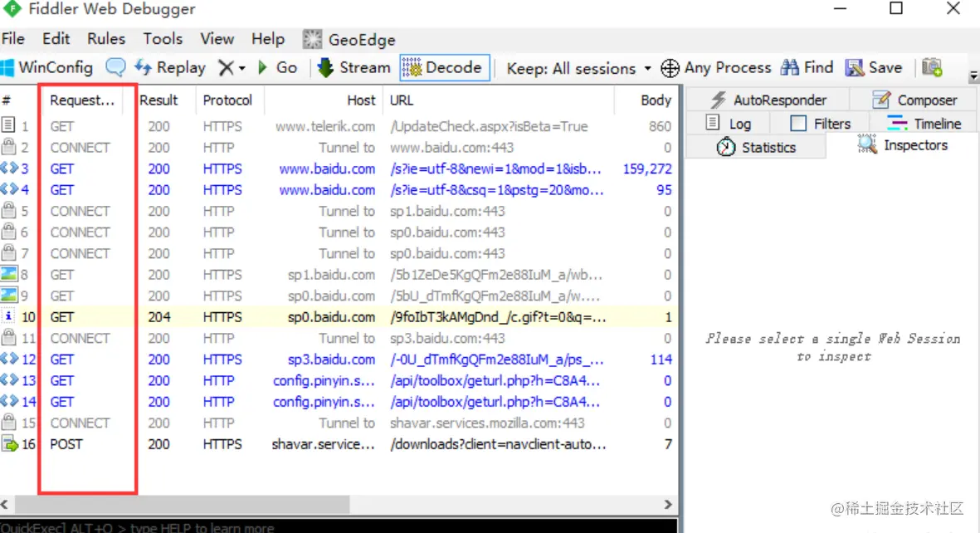Click the image icon of session 8
Viewport: 980px width, 533px height.
9,274
